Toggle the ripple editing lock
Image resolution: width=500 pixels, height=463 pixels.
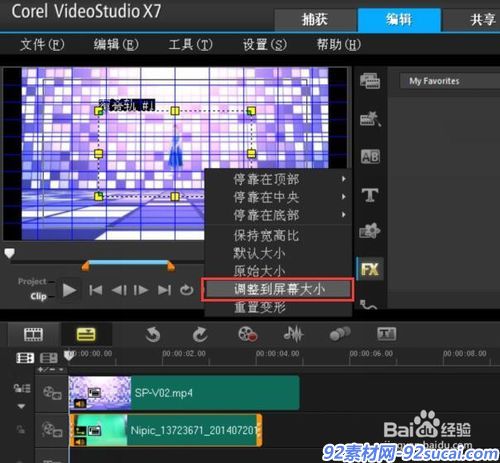click(22, 388)
